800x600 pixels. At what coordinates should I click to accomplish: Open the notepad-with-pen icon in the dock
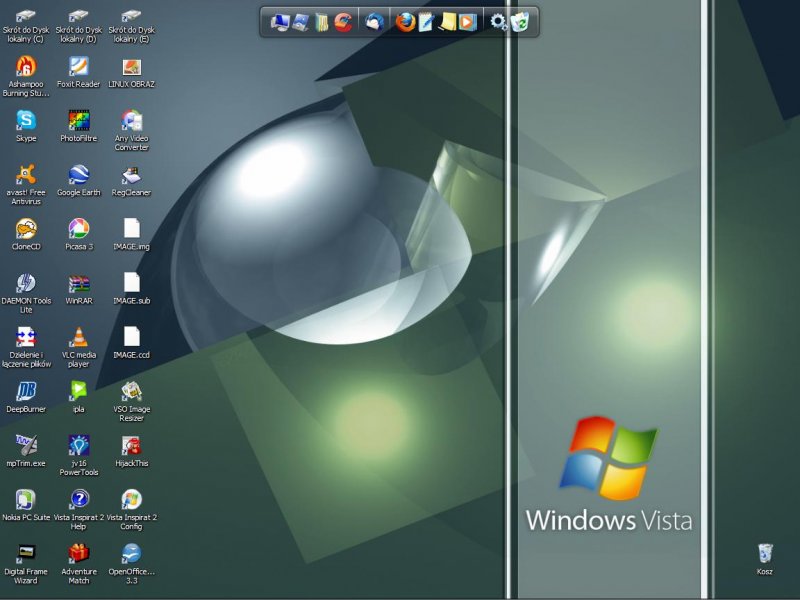point(426,22)
